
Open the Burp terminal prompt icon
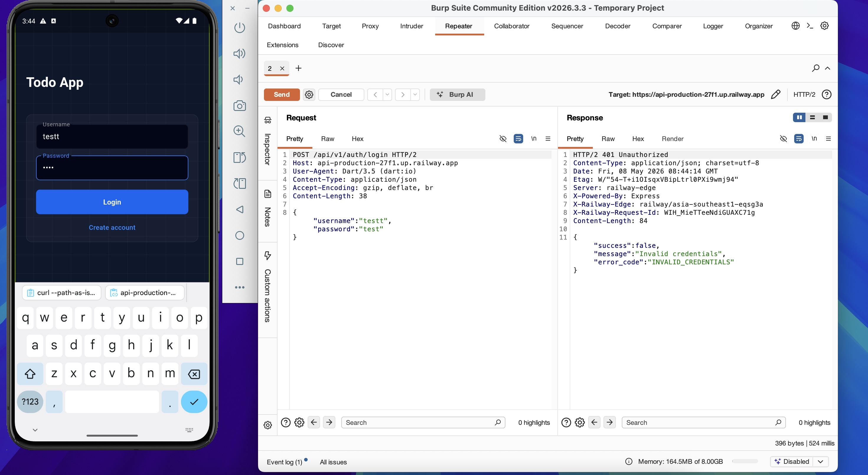(810, 26)
